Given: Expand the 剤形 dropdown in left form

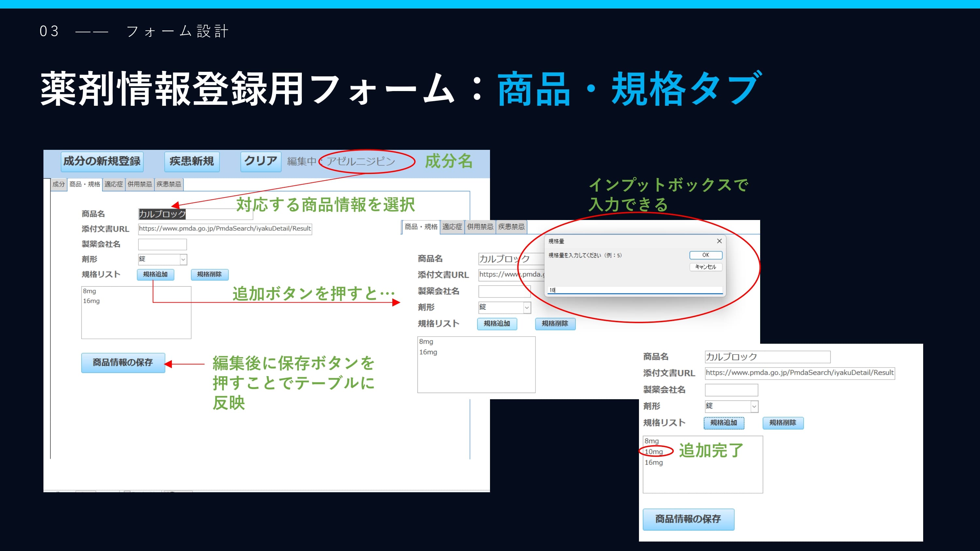Looking at the screenshot, I should click(183, 259).
